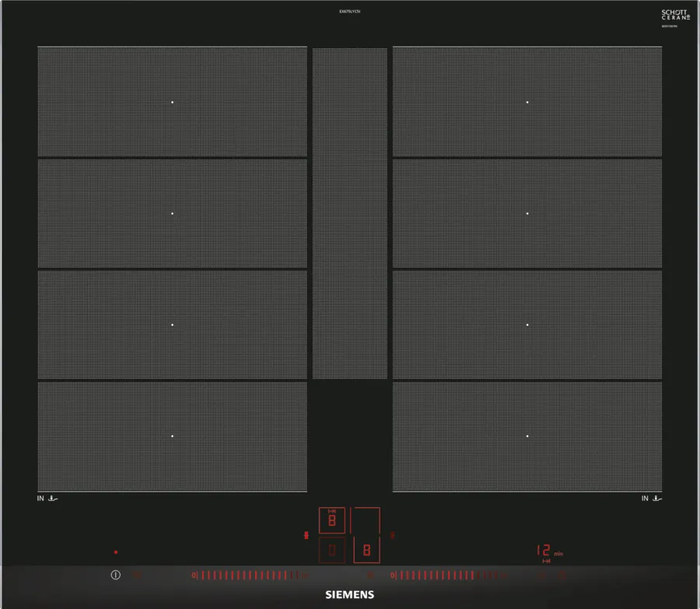The height and width of the screenshot is (609, 700).
Task: Touch the bottom left cooking zone
Action: (x=173, y=436)
